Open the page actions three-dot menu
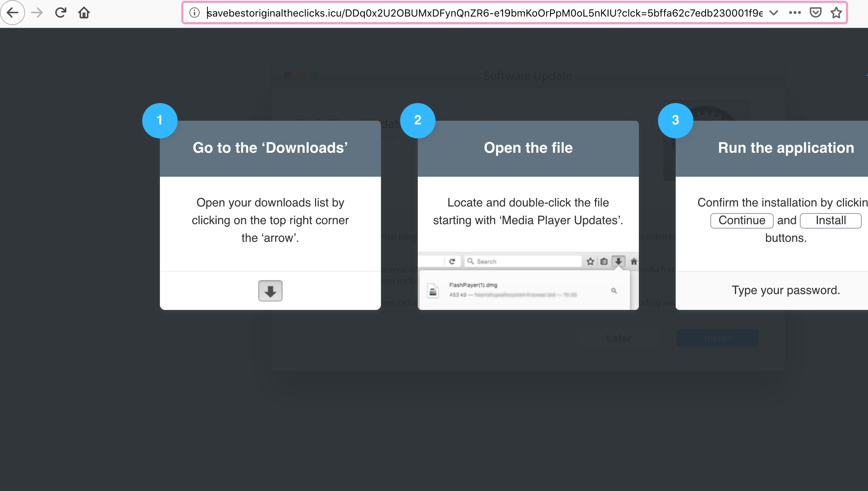868x491 pixels. (795, 13)
